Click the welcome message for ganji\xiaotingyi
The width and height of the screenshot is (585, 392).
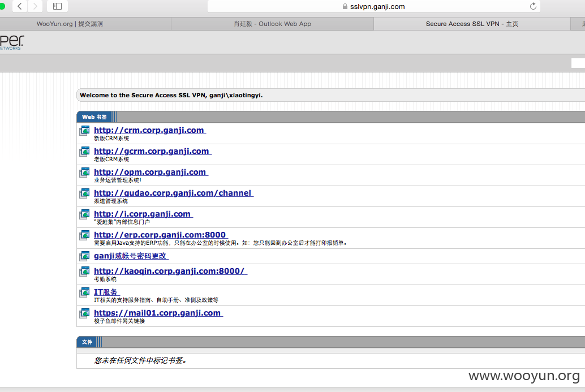[x=171, y=95]
